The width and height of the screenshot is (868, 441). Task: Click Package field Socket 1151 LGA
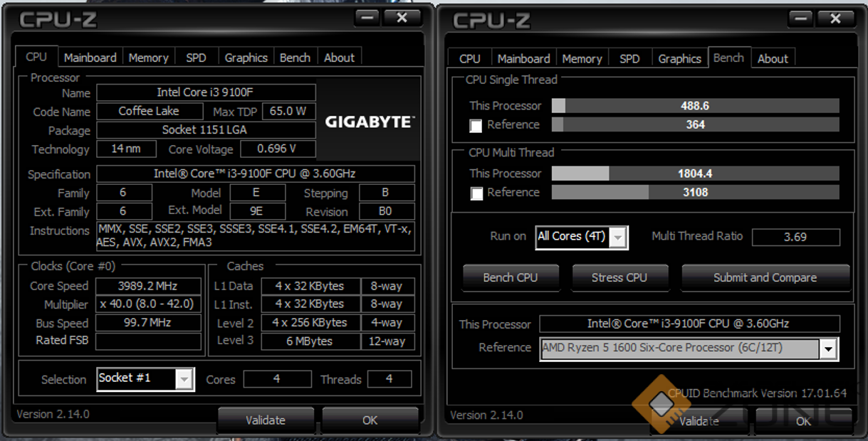tap(206, 130)
